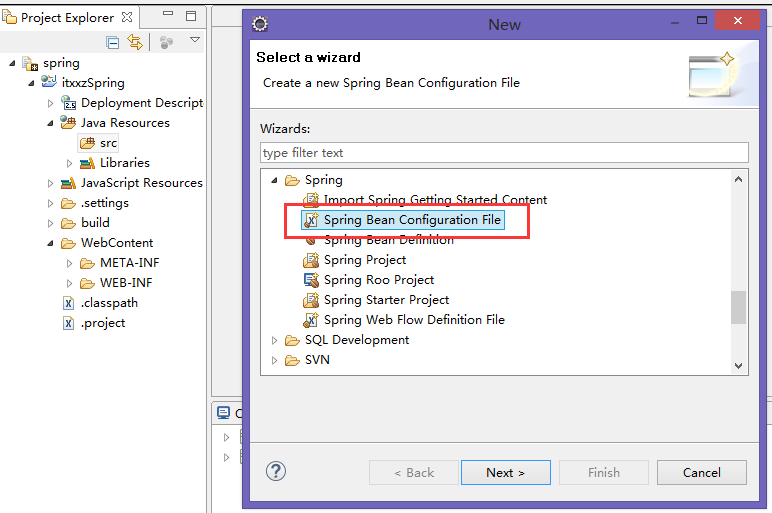The height and width of the screenshot is (513, 772).
Task: Collapse the spring working set node
Action: 12,64
